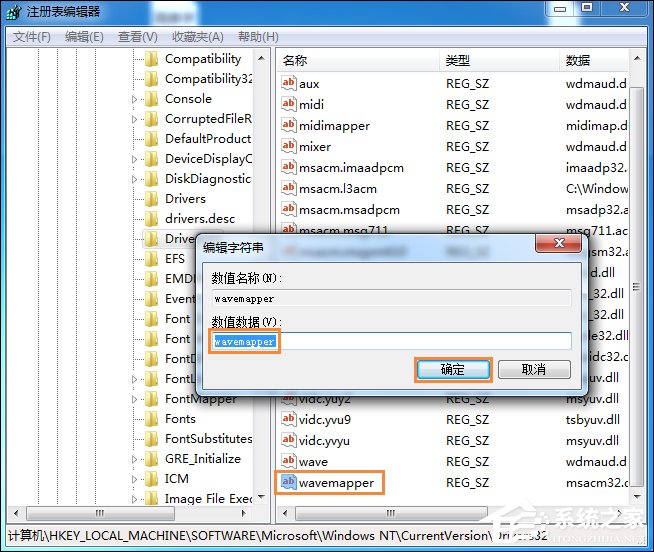This screenshot has width=654, height=552.
Task: Select the DefaultProduct folder icon
Action: 151,139
